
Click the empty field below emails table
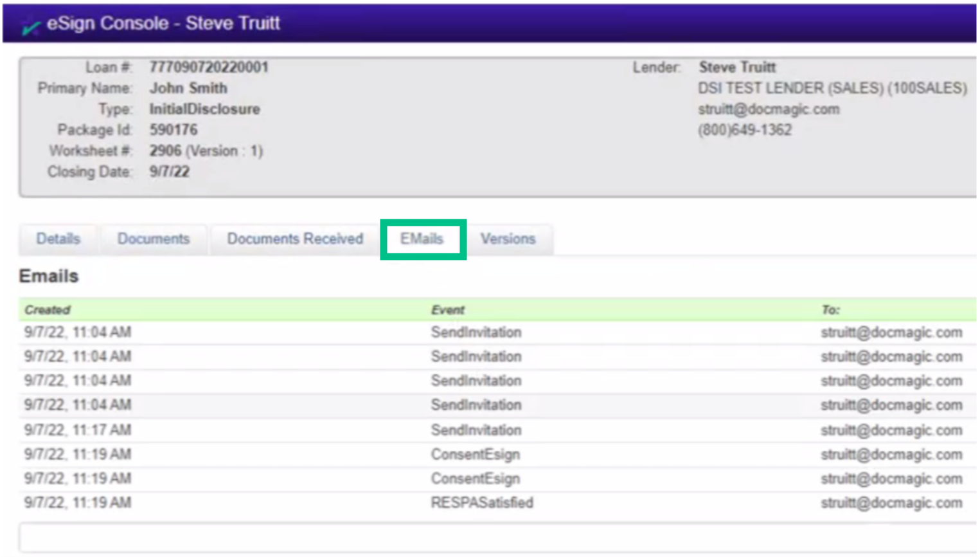(x=497, y=538)
